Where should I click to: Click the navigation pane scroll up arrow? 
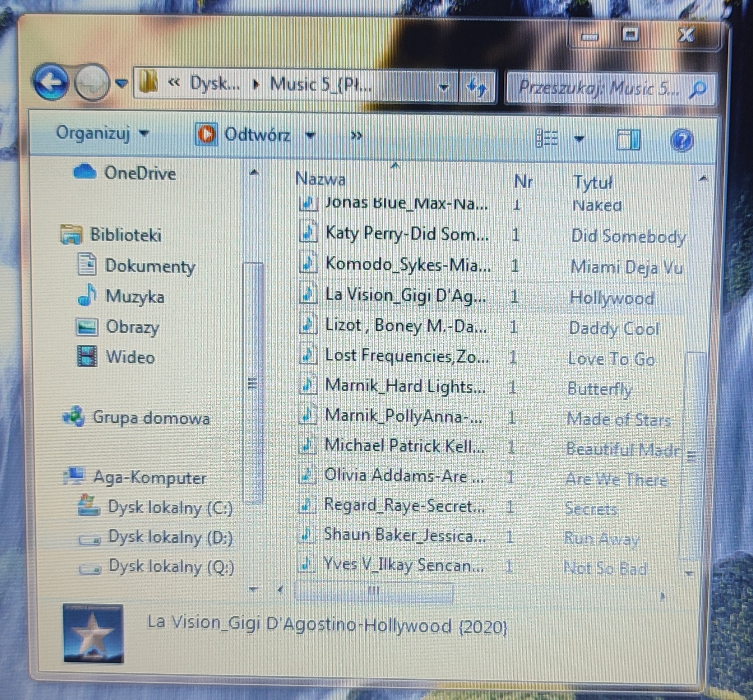254,173
